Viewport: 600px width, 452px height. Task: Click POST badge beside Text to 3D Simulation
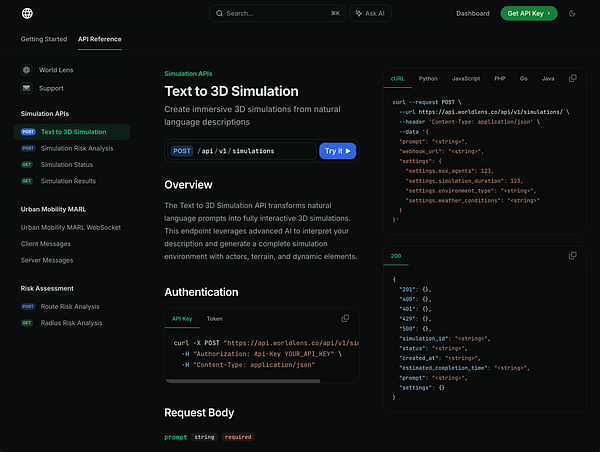click(28, 132)
